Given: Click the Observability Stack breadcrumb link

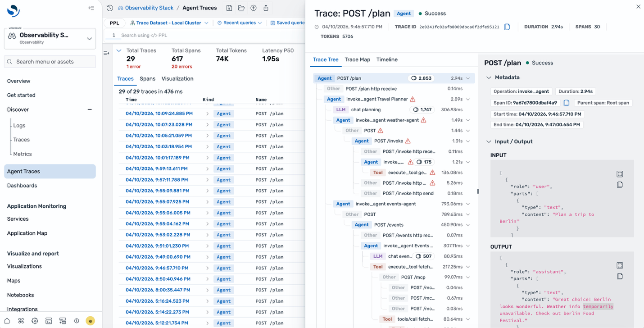Looking at the screenshot, I should pos(149,8).
